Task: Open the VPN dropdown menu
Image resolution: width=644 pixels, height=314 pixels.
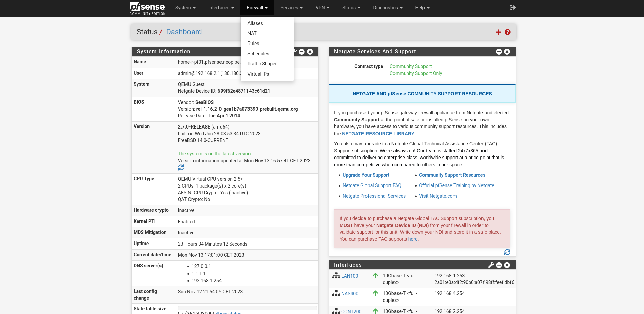Action: click(322, 8)
